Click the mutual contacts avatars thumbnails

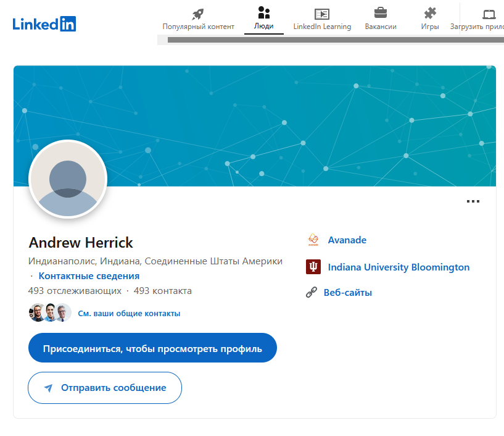click(x=50, y=313)
